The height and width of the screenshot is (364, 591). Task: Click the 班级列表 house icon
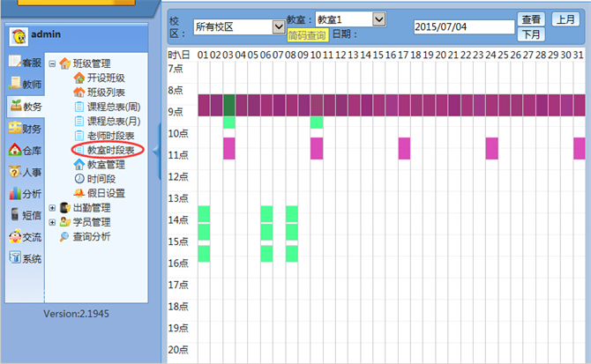[x=79, y=93]
